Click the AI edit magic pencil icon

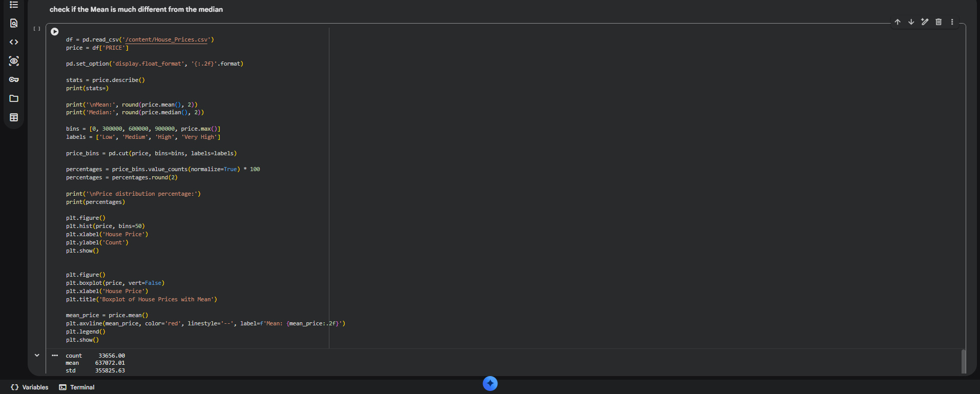click(x=925, y=22)
